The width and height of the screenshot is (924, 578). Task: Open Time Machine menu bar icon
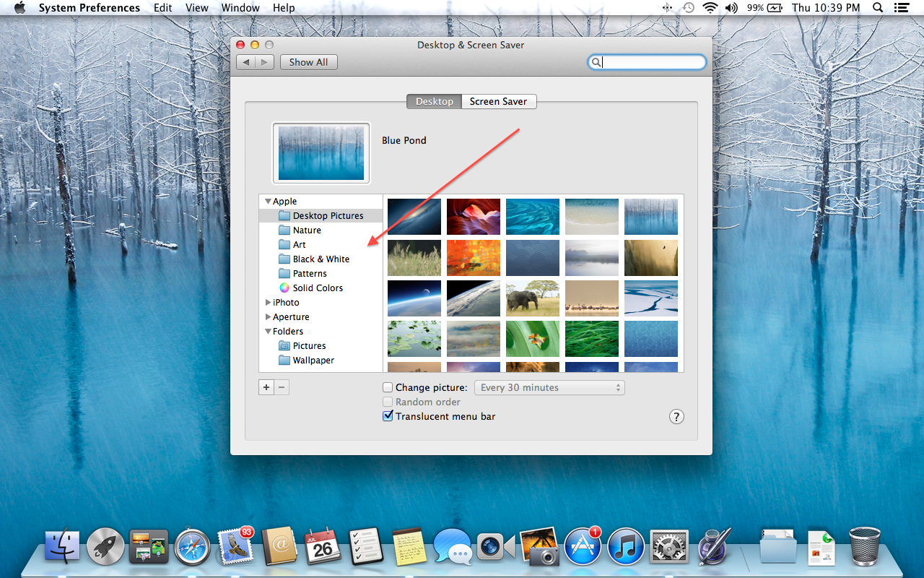689,8
